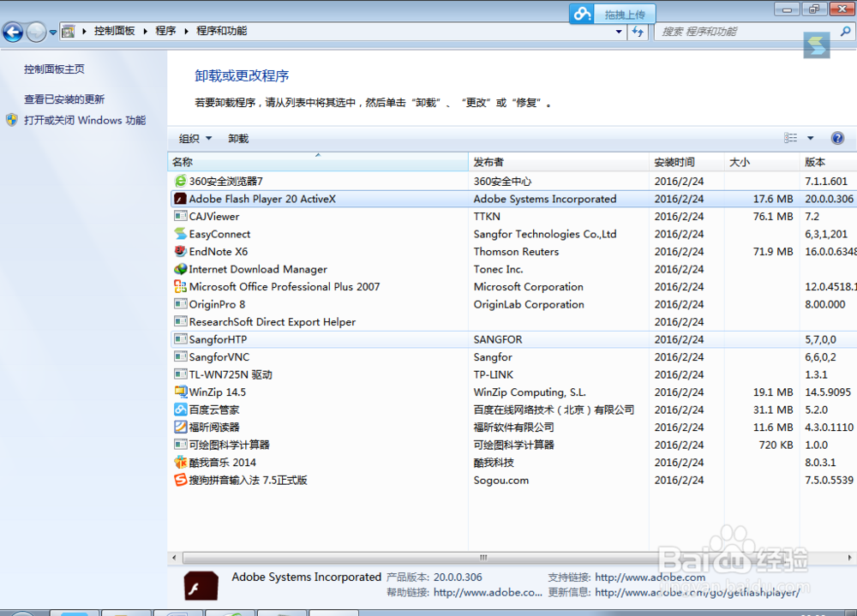Expand the address bar history dropdown
This screenshot has width=857, height=616.
tap(619, 31)
